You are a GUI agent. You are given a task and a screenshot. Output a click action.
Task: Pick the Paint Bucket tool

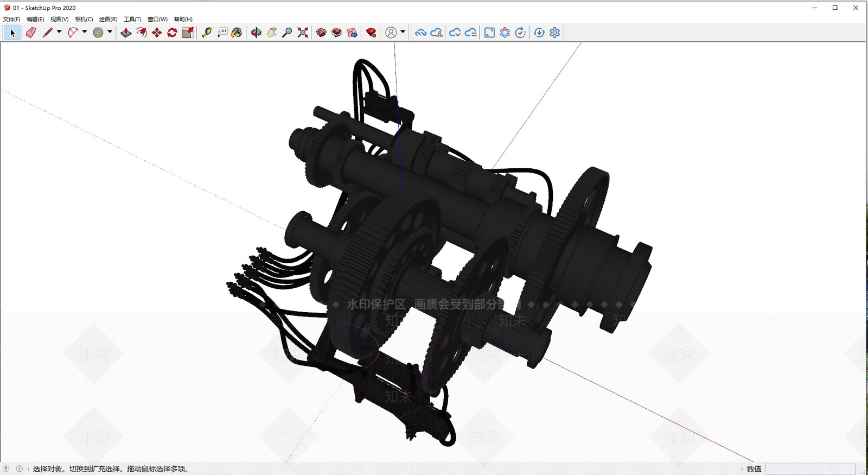coord(237,33)
